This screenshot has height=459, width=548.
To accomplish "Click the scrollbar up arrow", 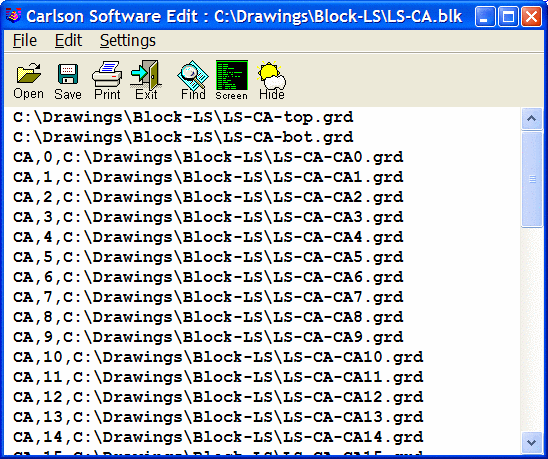I will [x=532, y=119].
